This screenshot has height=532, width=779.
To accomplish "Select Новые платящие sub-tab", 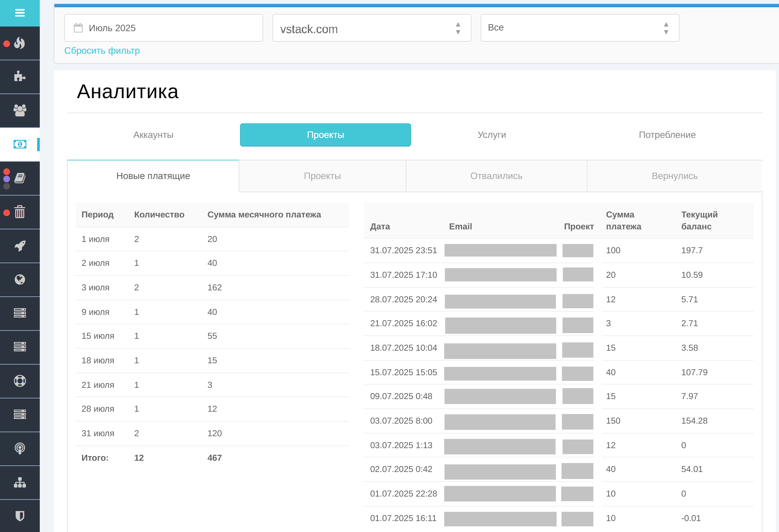I will [x=153, y=176].
